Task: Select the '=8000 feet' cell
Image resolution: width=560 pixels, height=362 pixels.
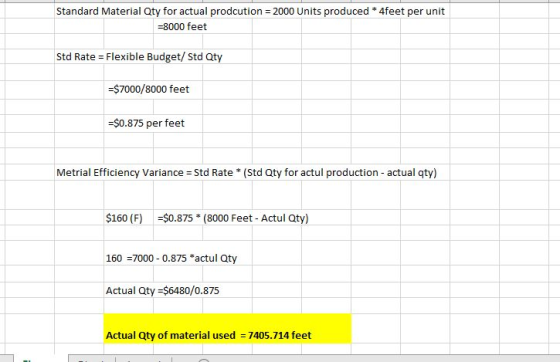Action: 182,27
